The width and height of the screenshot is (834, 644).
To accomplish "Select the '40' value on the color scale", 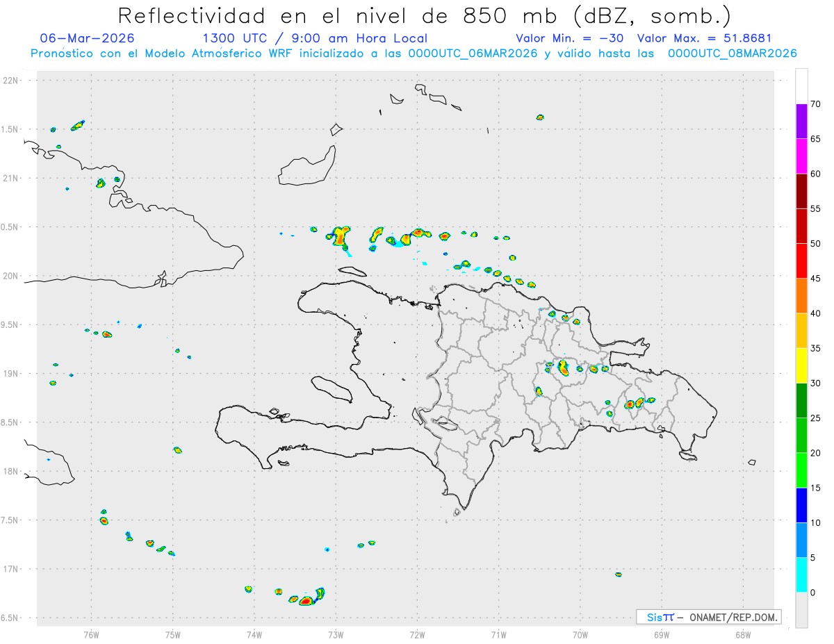I will (x=815, y=313).
